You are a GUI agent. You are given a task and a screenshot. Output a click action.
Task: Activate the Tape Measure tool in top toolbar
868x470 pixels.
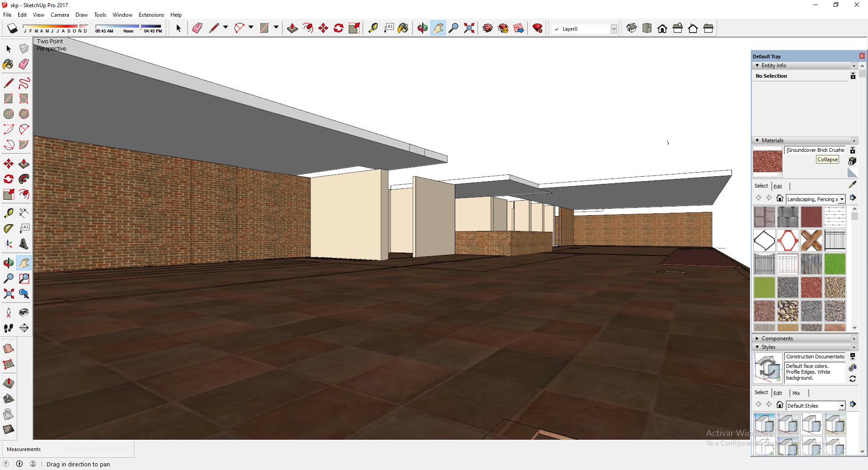pos(373,28)
